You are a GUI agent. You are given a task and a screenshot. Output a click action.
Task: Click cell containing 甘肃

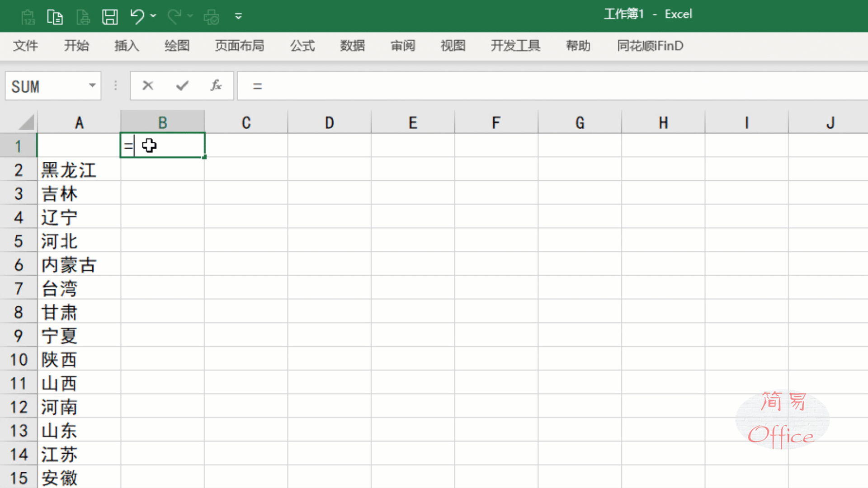(x=79, y=311)
